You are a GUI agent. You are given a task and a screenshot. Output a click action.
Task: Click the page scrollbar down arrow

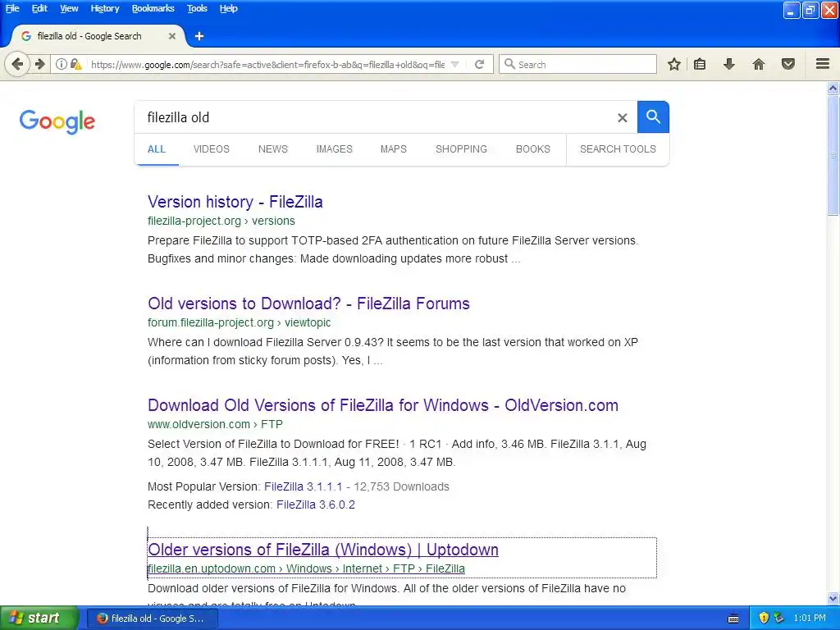[833, 598]
